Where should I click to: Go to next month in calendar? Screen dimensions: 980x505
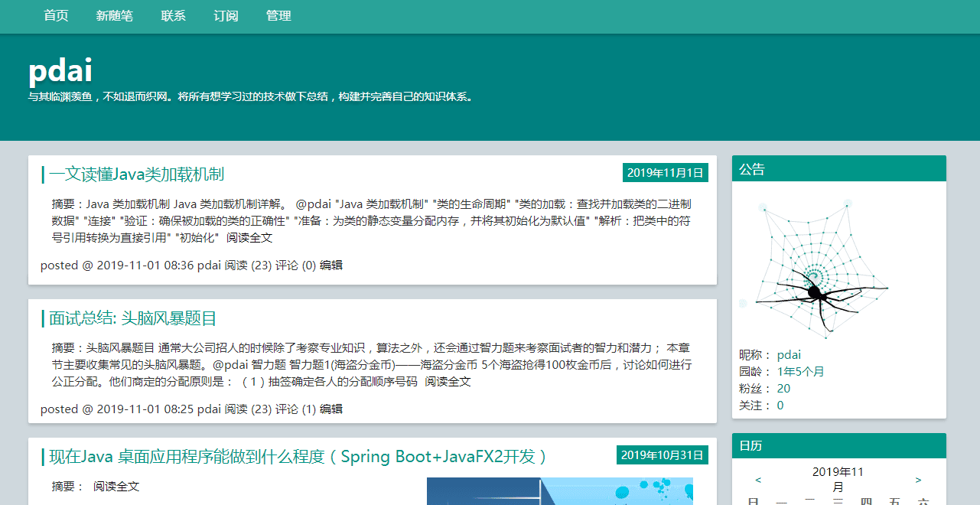click(x=919, y=480)
